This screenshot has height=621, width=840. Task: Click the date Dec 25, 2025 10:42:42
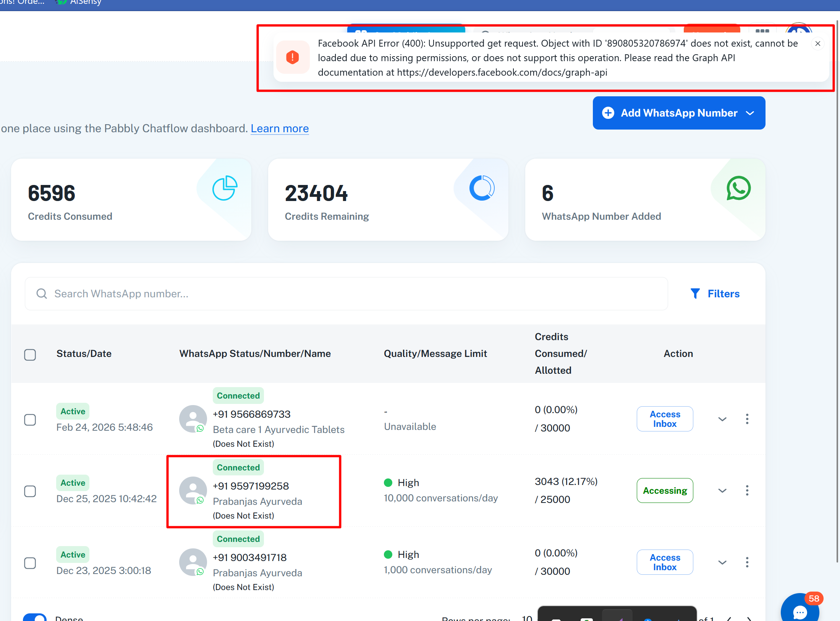click(x=107, y=499)
